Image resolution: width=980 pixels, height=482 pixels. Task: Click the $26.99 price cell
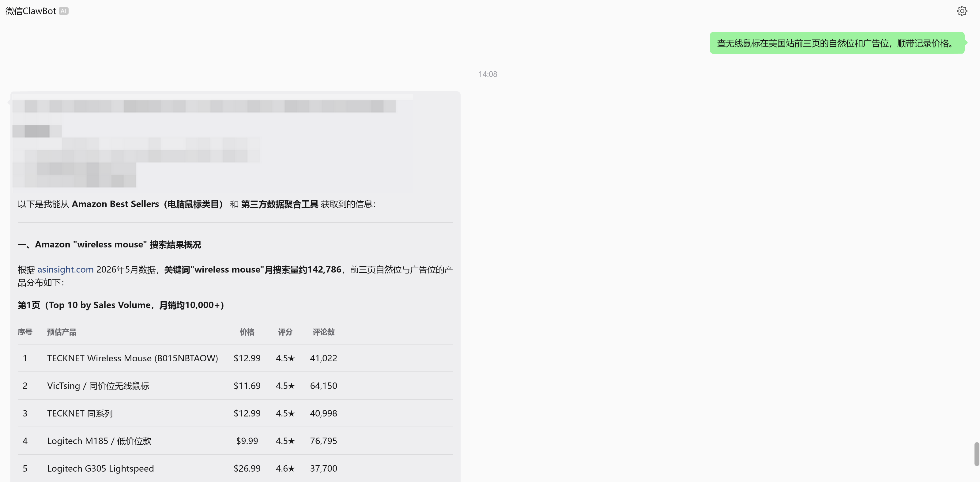(247, 468)
